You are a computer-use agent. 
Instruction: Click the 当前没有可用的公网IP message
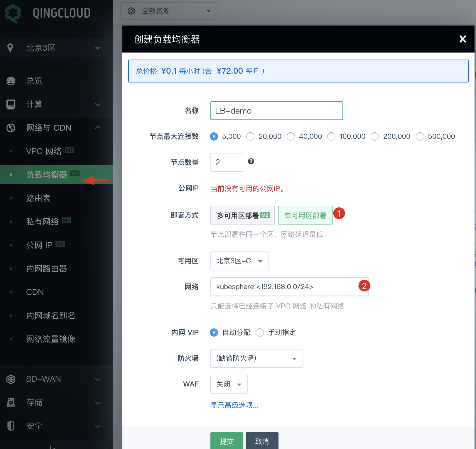(247, 188)
